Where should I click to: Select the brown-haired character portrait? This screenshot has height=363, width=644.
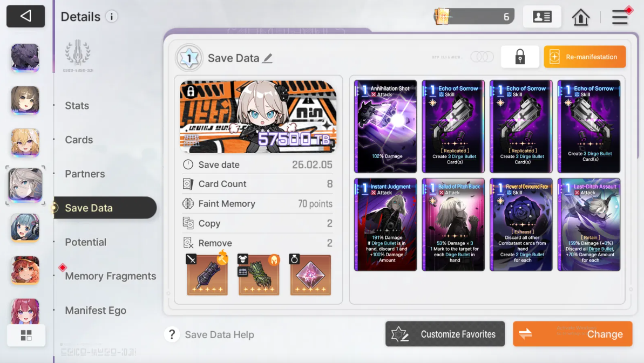[25, 100]
